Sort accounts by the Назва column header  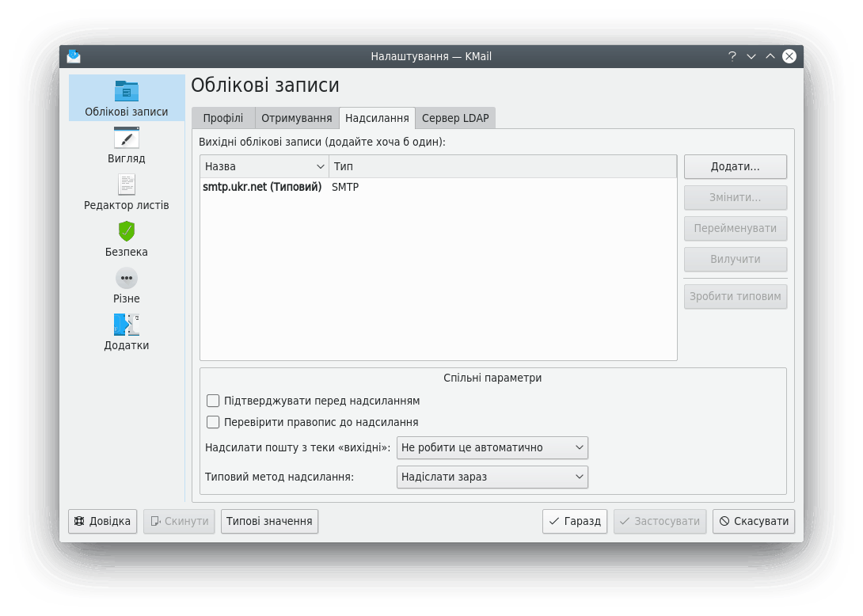pos(264,166)
